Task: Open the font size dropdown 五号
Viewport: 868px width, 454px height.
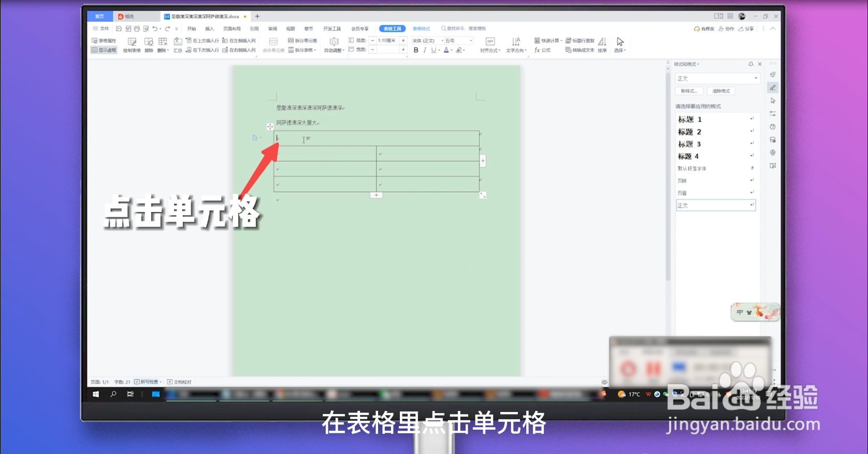Action: [459, 40]
